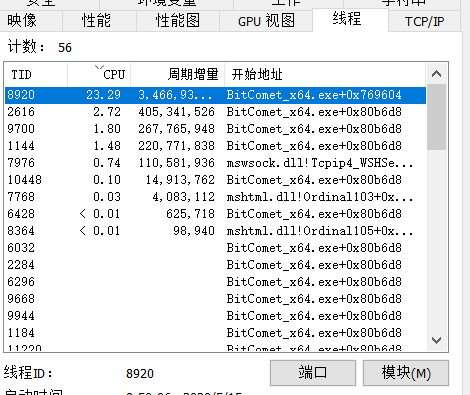
Task: Open the 性能 tab
Action: [99, 21]
